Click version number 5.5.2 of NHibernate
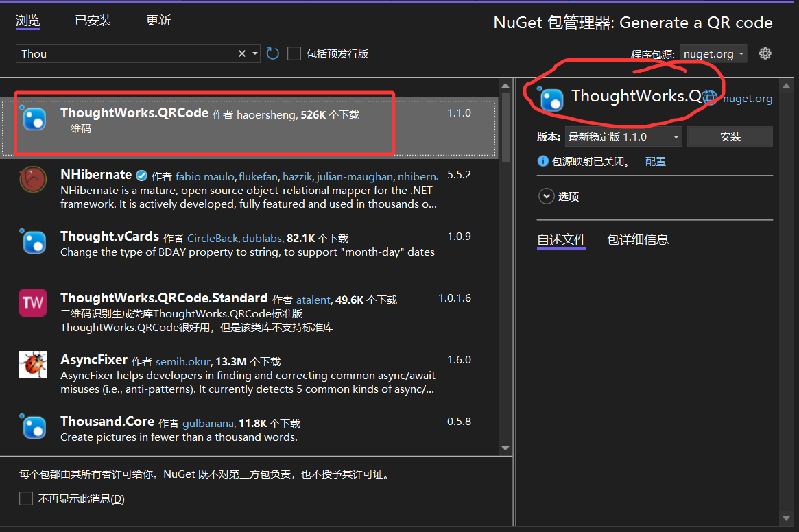Screen dimensions: 799x532 point(459,174)
